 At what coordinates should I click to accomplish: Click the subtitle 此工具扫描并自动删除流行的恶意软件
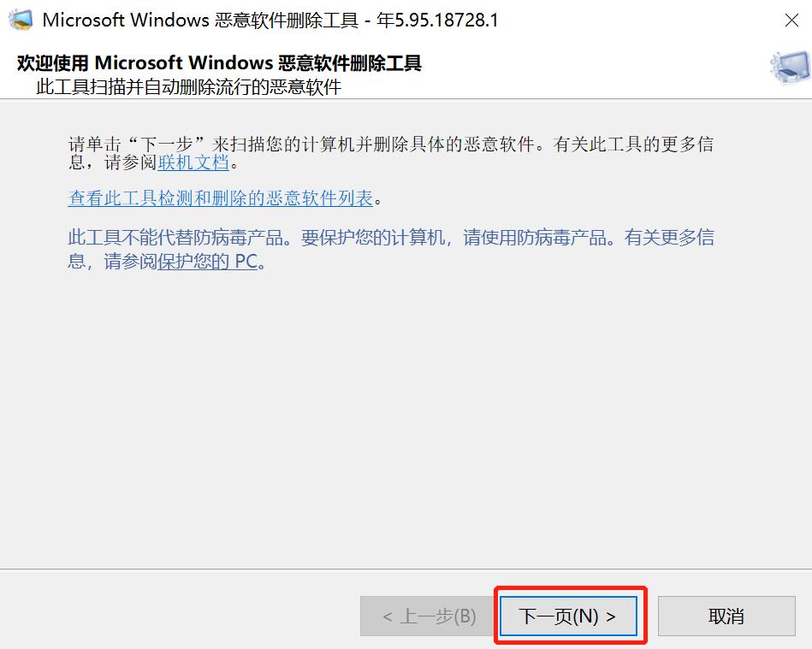[x=188, y=86]
